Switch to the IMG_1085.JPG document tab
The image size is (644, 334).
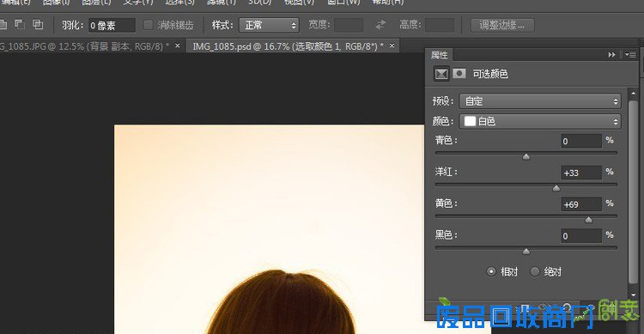click(84, 46)
